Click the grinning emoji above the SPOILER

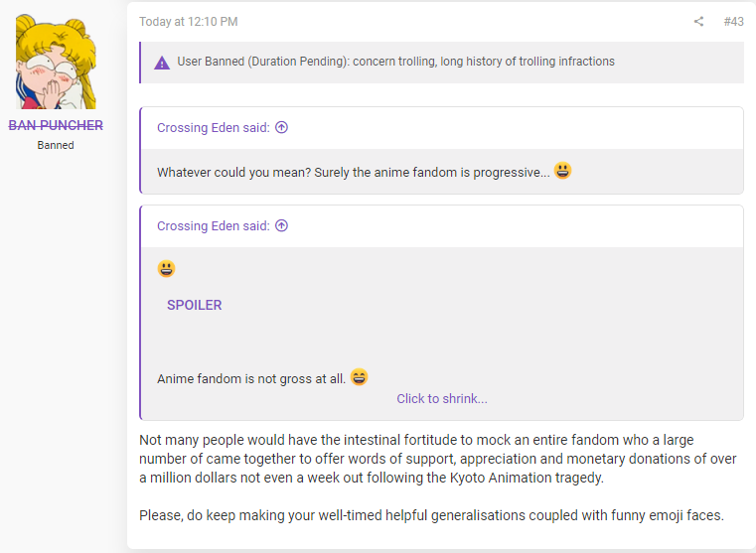click(x=166, y=269)
